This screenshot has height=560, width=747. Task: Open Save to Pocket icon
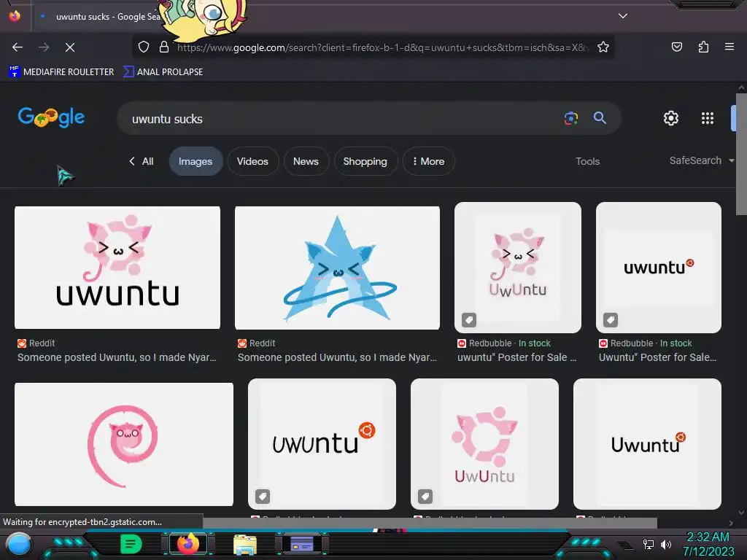coord(676,47)
